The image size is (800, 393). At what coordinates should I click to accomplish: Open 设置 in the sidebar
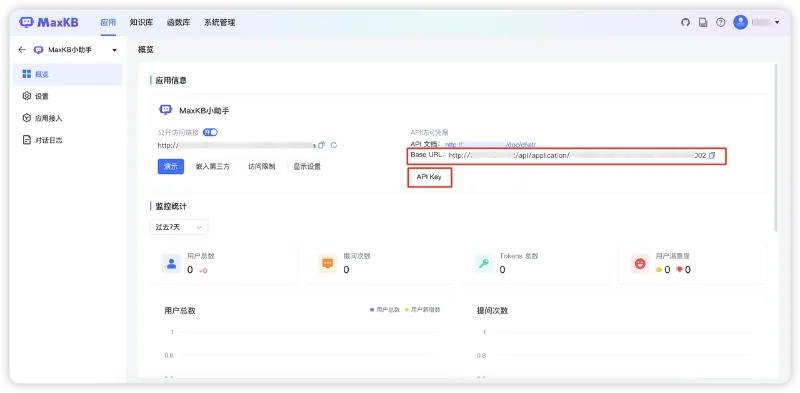[67, 96]
